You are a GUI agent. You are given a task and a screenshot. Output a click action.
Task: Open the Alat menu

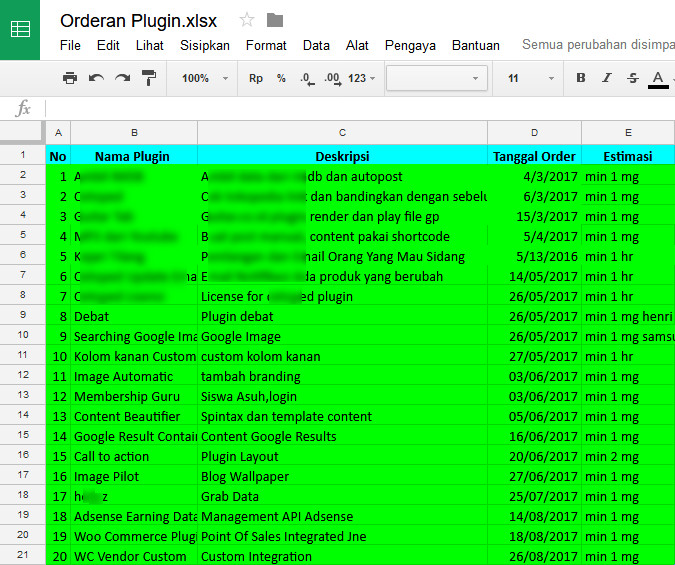357,45
